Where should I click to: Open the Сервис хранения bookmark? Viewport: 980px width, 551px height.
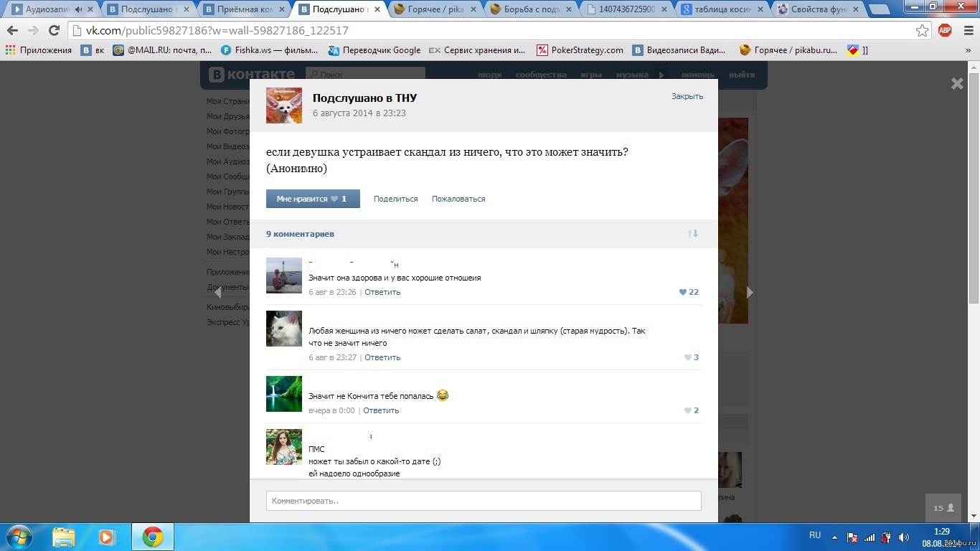point(477,50)
